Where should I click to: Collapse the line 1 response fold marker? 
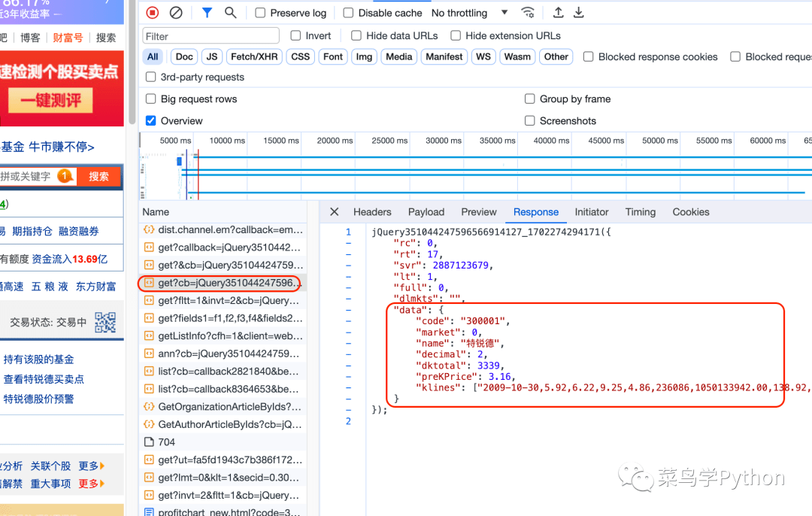pos(348,244)
